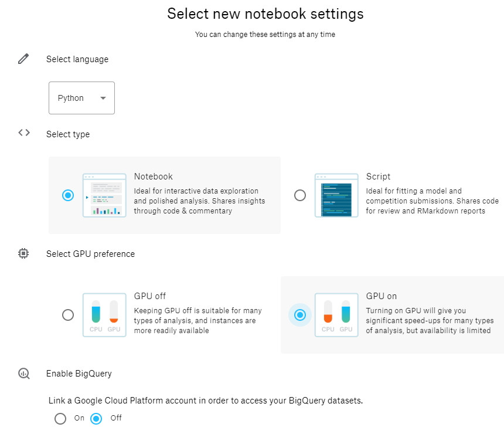The height and width of the screenshot is (434, 504).
Task: Click the pencil icon beside Select language
Action: (23, 59)
